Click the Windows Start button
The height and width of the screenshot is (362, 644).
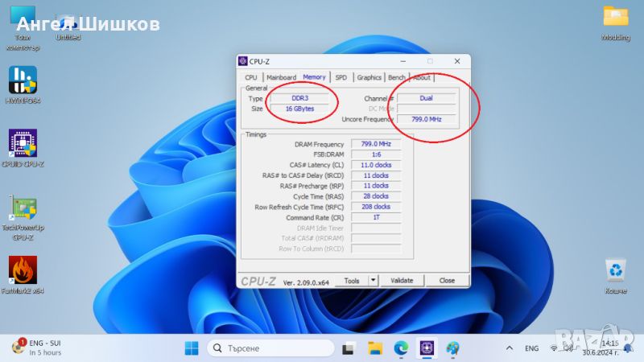tap(192, 348)
